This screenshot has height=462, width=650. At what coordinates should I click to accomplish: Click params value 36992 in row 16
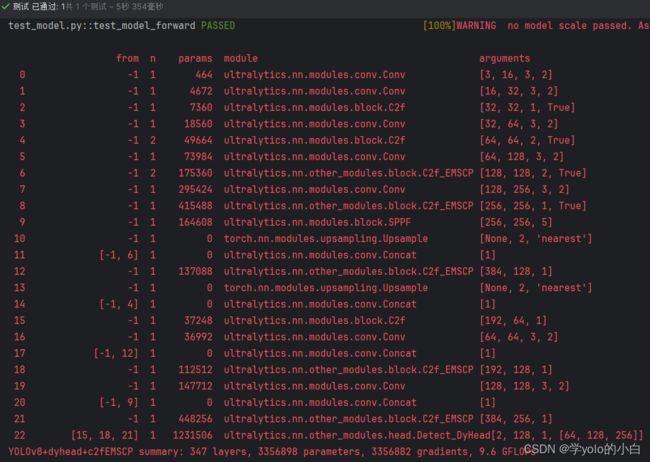click(x=198, y=337)
